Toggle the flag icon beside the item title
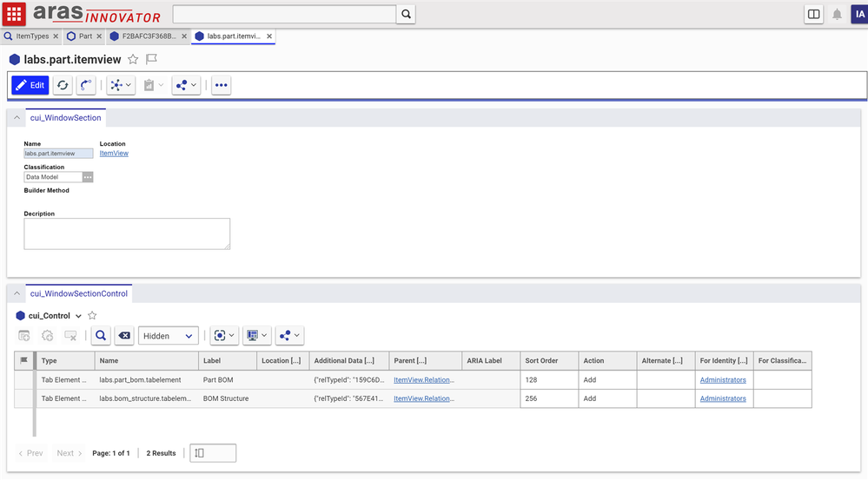The image size is (868, 480). coord(151,59)
